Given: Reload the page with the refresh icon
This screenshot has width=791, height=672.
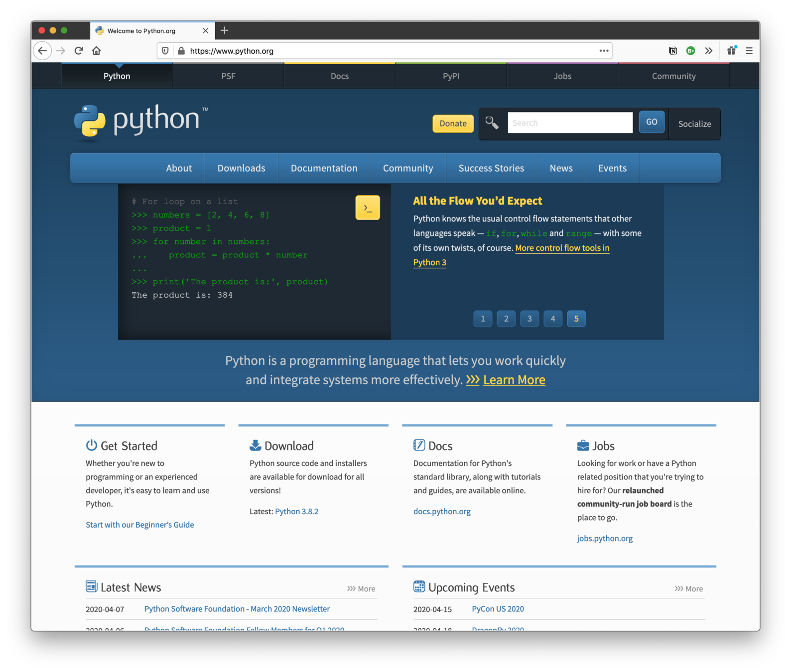Looking at the screenshot, I should (x=79, y=51).
